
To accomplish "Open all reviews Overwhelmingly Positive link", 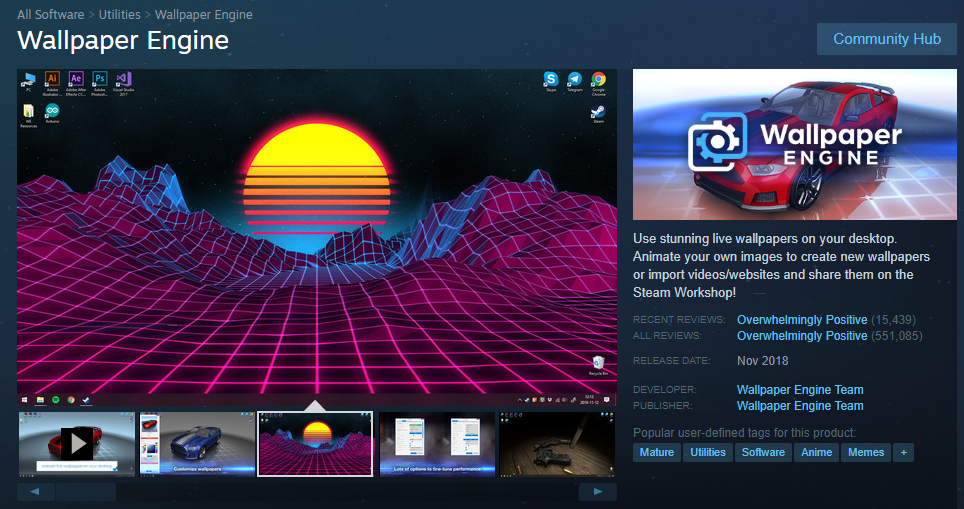I will (x=802, y=336).
